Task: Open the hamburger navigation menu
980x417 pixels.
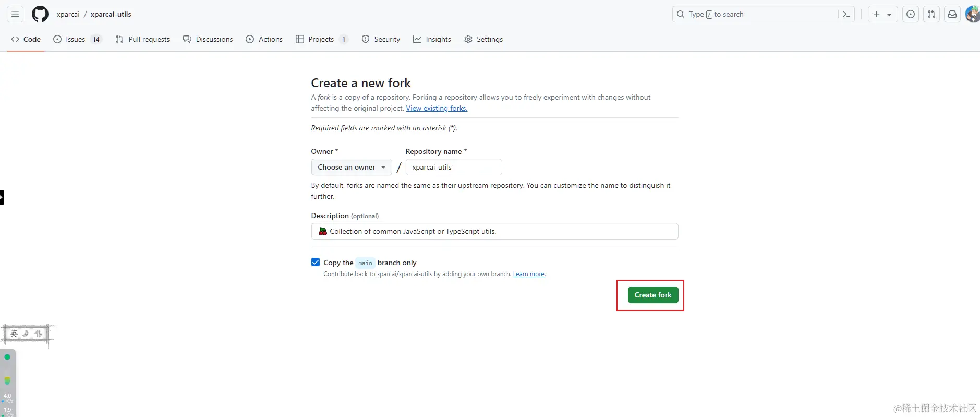Action: tap(15, 14)
